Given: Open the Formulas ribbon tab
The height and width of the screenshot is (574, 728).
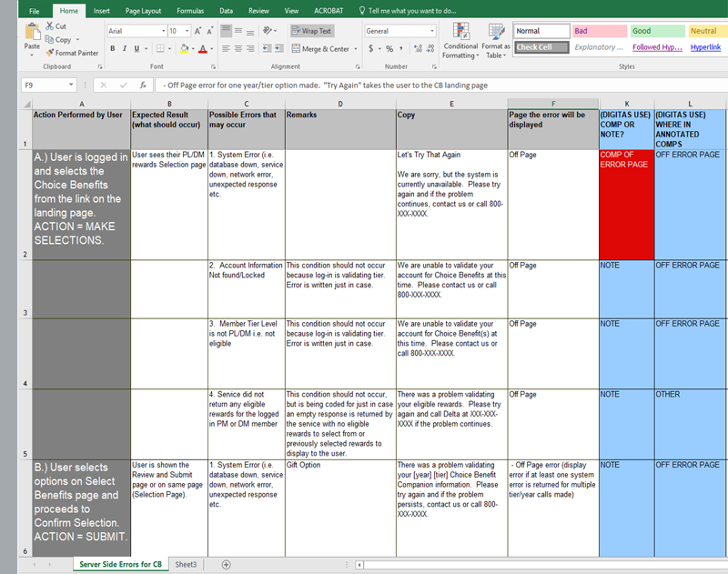Looking at the screenshot, I should (x=190, y=11).
